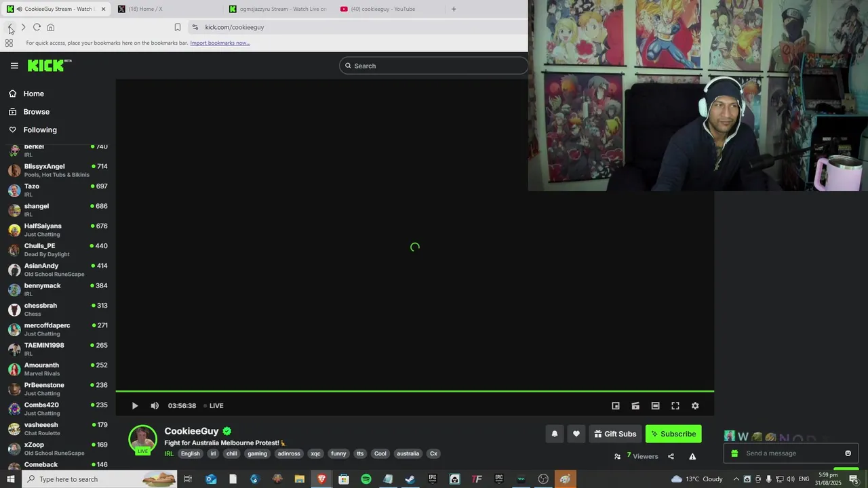
Task: Go to Home in Kick sidebar
Action: click(33, 94)
